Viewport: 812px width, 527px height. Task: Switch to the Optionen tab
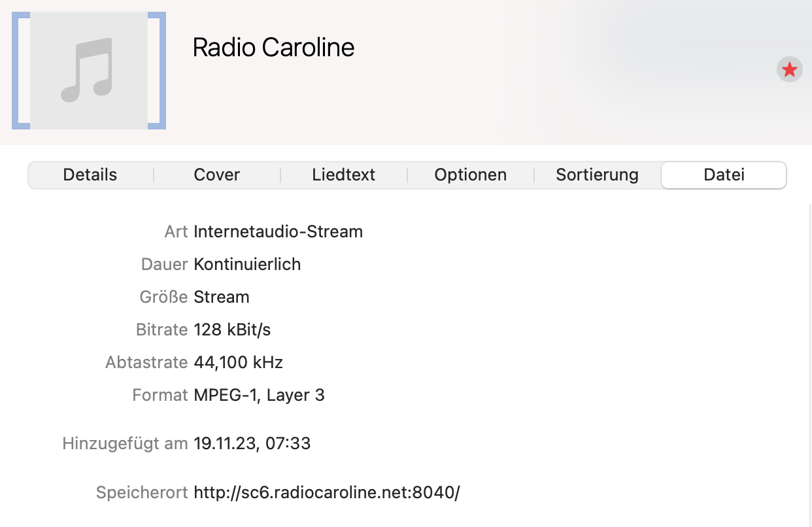[471, 175]
